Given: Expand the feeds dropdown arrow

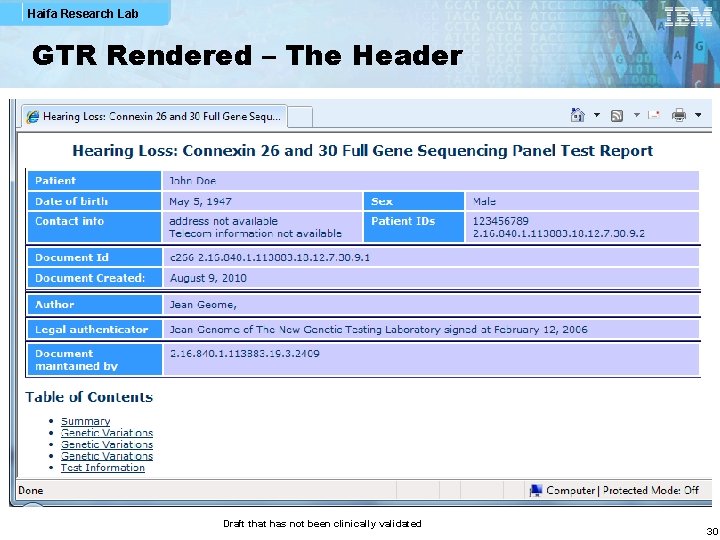Looking at the screenshot, I should pos(636,115).
